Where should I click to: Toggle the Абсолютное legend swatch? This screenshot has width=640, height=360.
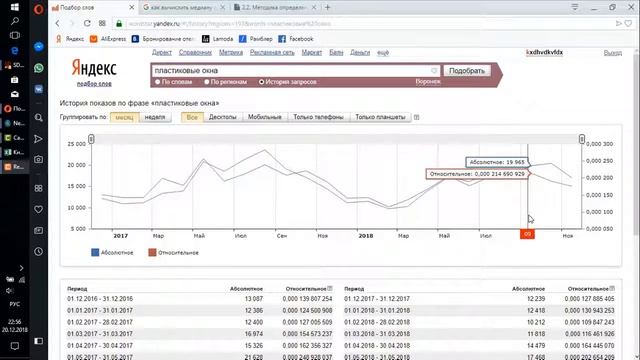95,253
